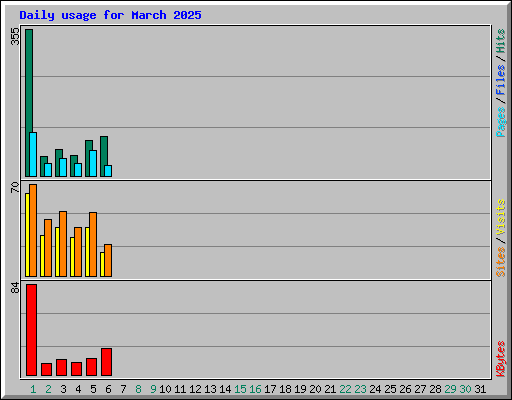512x400 pixels.
Task: Click day 4 on the x-axis
Action: (78, 389)
